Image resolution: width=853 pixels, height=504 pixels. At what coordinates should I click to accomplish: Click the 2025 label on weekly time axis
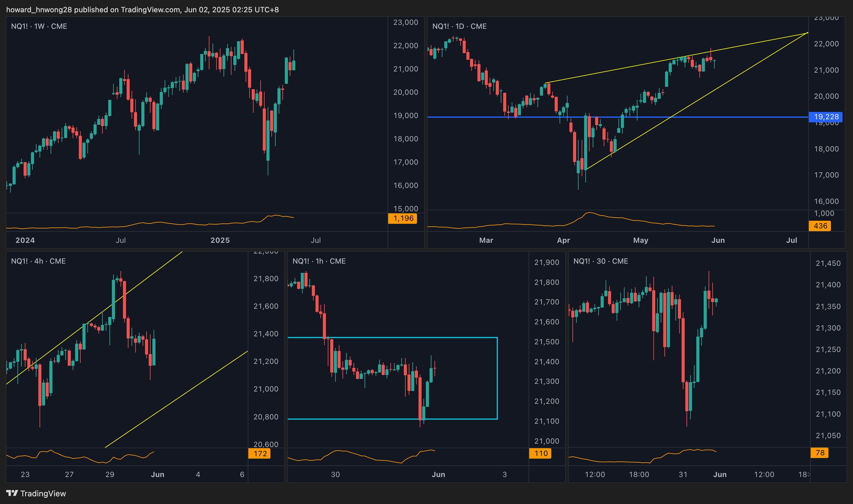pos(220,240)
